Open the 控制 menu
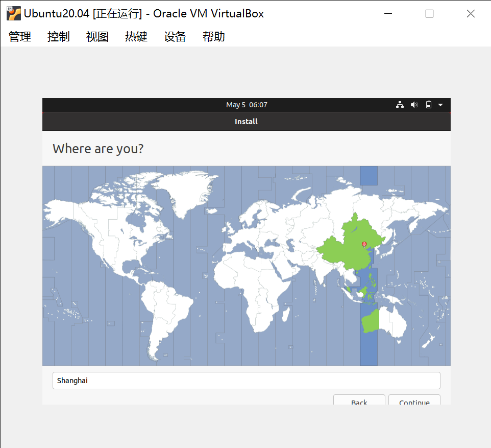This screenshot has height=448, width=491. click(59, 37)
